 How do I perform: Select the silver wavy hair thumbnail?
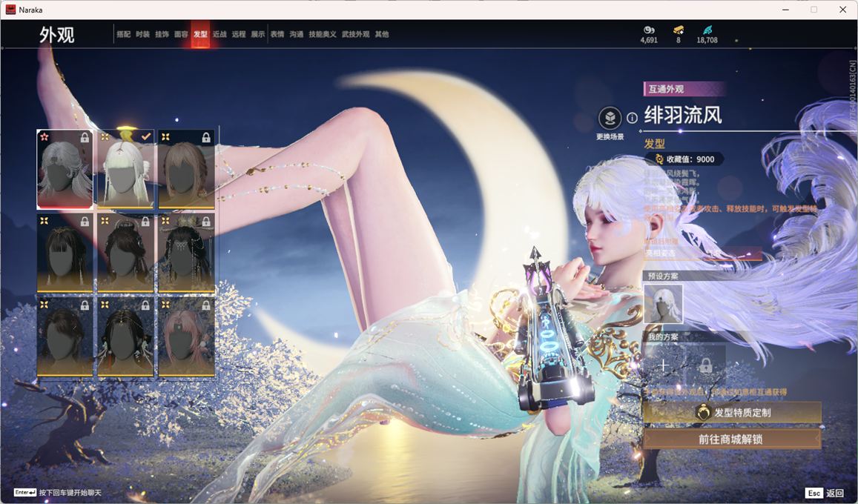click(65, 170)
